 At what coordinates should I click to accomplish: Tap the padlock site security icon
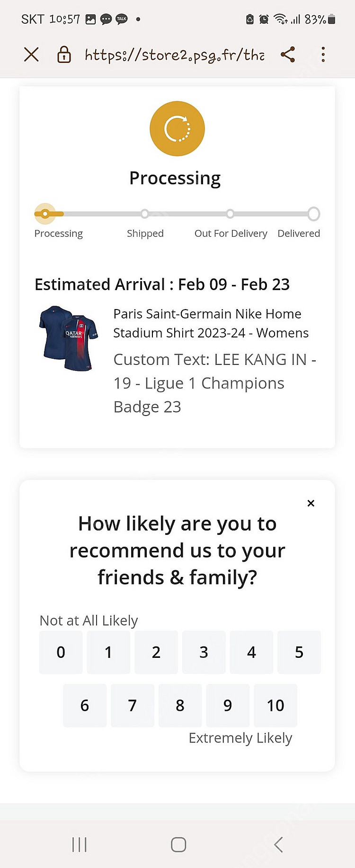coord(64,55)
